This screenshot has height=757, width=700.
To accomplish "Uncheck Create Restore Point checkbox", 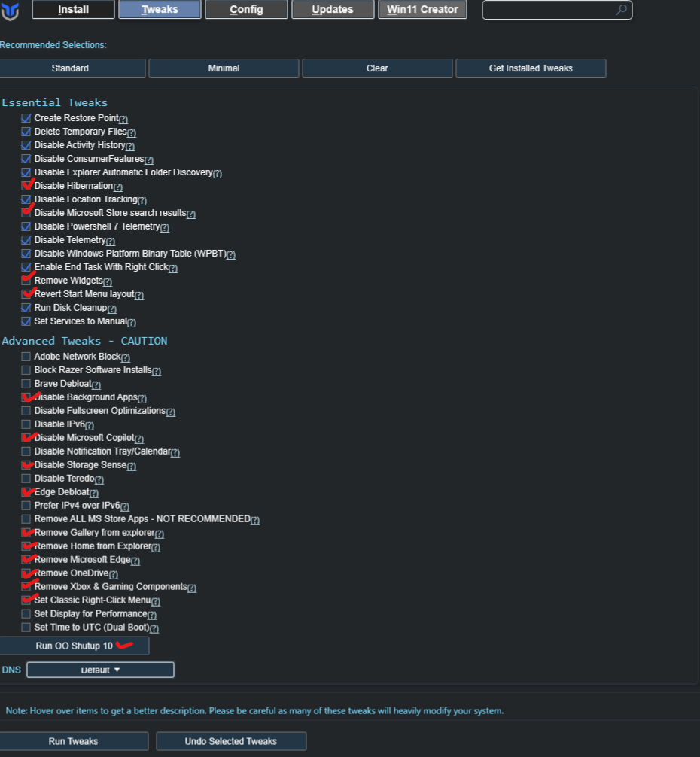I will [x=26, y=118].
